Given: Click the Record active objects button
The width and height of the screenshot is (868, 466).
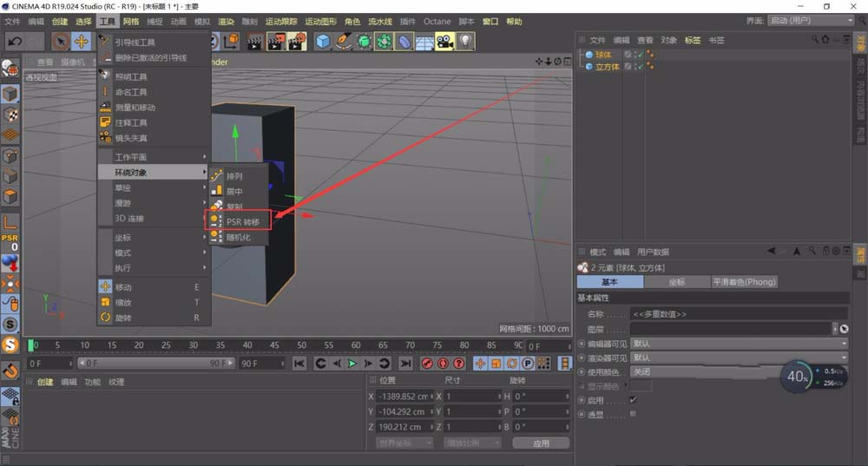Looking at the screenshot, I should tap(427, 364).
